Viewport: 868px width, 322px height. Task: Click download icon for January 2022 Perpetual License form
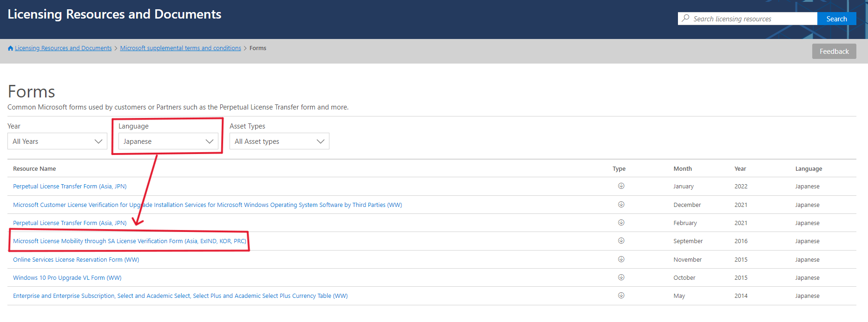coord(621,186)
